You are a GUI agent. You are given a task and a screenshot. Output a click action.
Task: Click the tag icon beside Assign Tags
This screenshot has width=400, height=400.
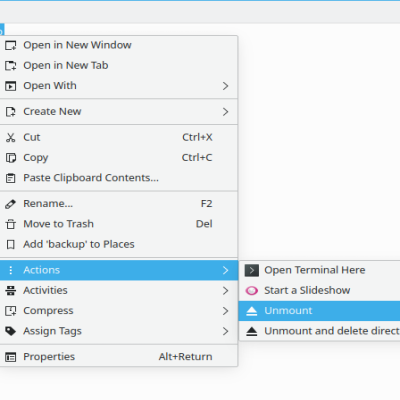11,331
